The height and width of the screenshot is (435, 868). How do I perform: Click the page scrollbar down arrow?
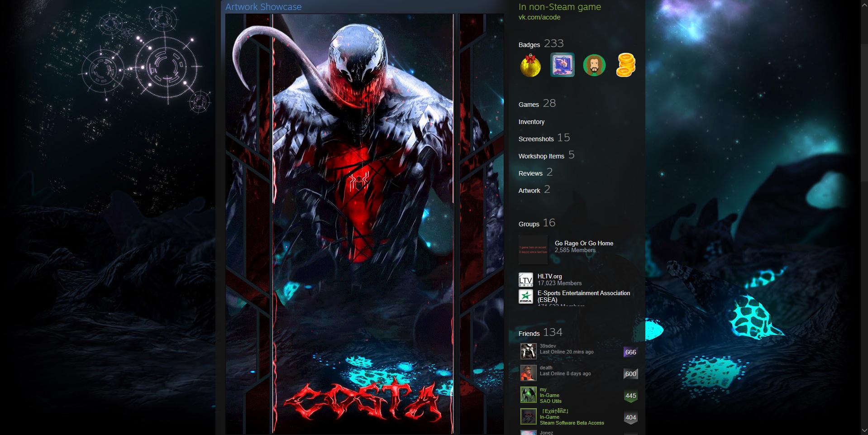click(864, 430)
